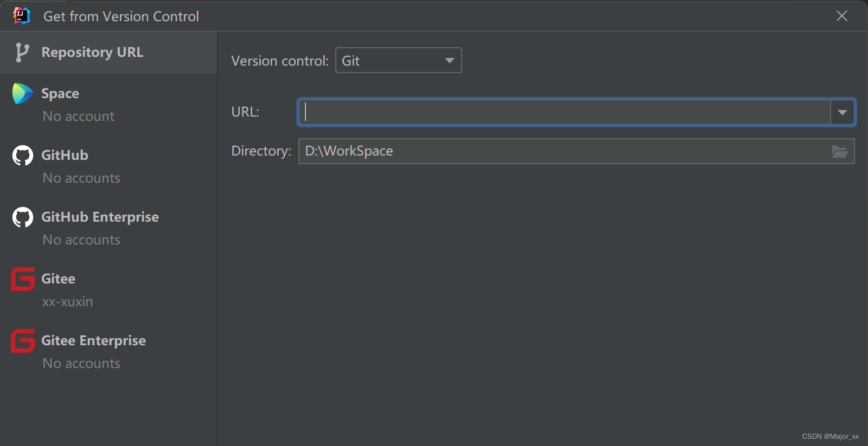The image size is (868, 446).
Task: Select the Repository URL tab
Action: [x=108, y=52]
